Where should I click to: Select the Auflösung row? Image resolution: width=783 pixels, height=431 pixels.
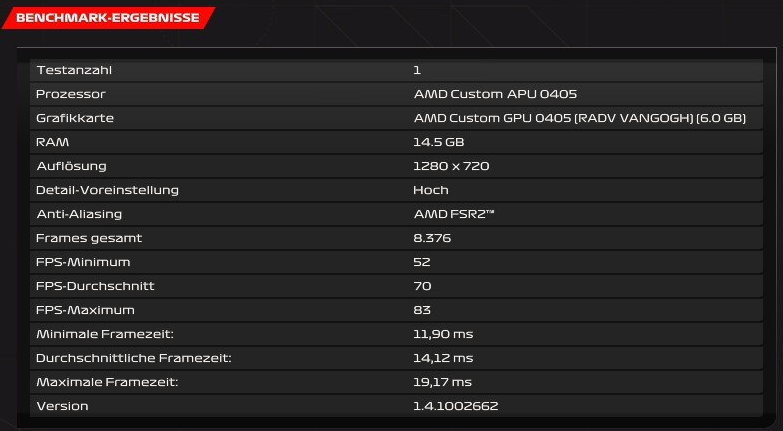(x=396, y=166)
